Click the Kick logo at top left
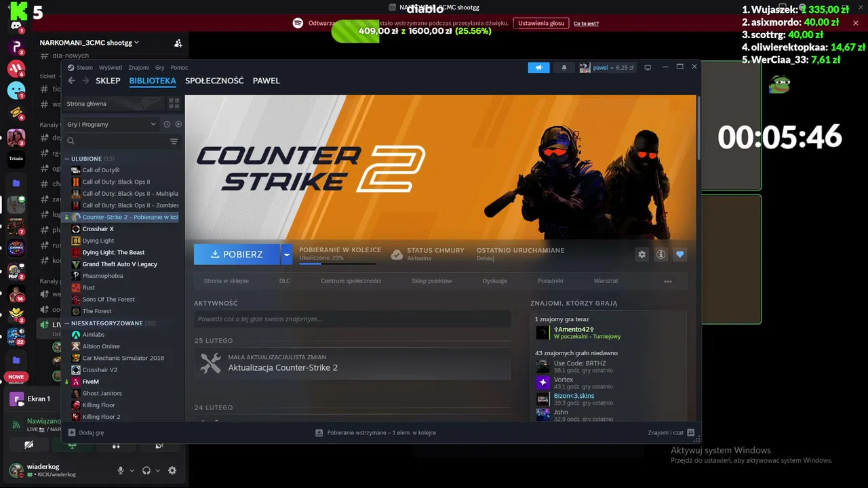Screen dimensions: 868x488 (20, 12)
